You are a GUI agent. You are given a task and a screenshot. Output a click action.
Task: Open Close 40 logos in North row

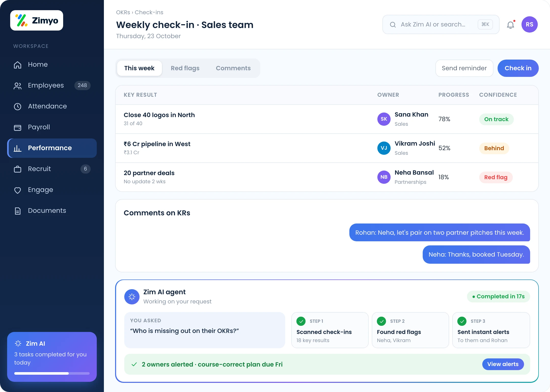(327, 119)
